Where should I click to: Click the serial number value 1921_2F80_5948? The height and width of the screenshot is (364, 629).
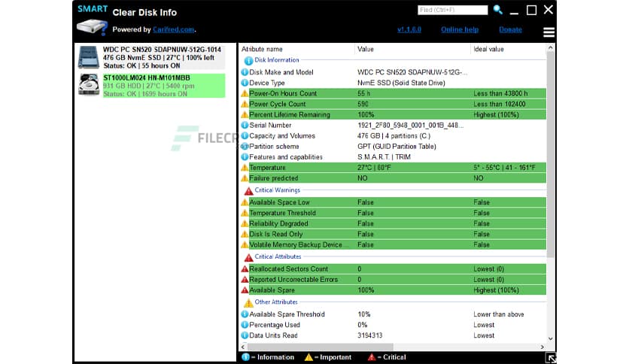point(410,125)
